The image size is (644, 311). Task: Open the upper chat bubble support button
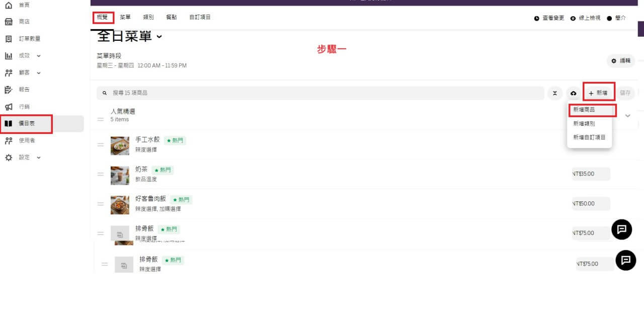point(621,229)
